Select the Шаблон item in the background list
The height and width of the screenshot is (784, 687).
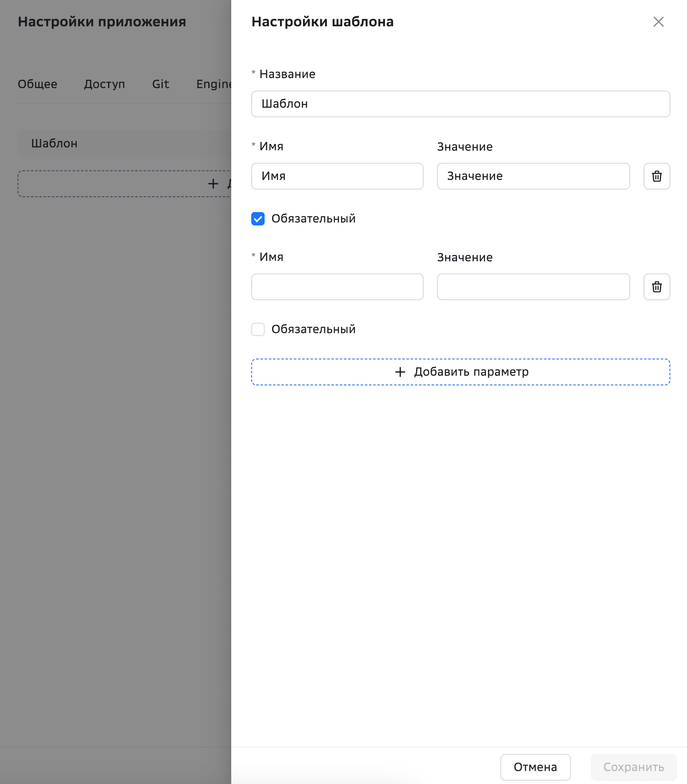(54, 144)
